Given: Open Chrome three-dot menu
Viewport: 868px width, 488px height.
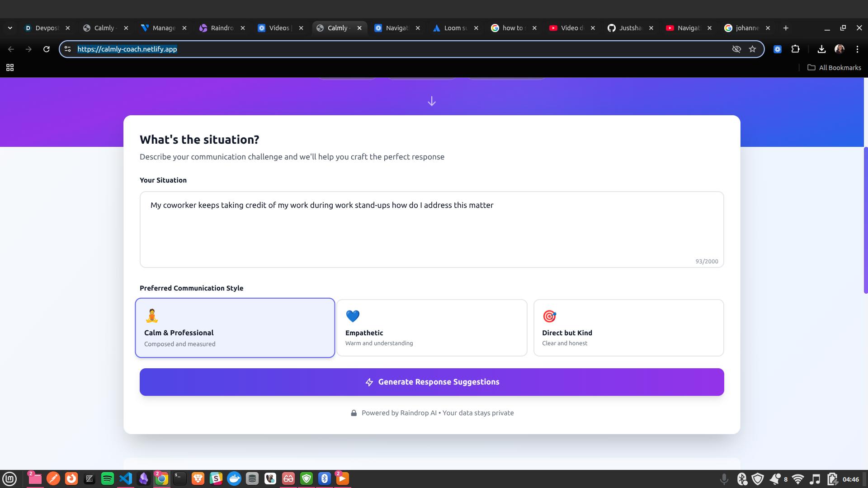Looking at the screenshot, I should coord(857,49).
